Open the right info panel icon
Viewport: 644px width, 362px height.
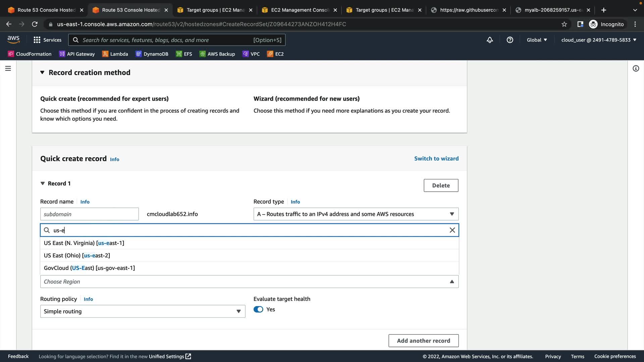[636, 68]
